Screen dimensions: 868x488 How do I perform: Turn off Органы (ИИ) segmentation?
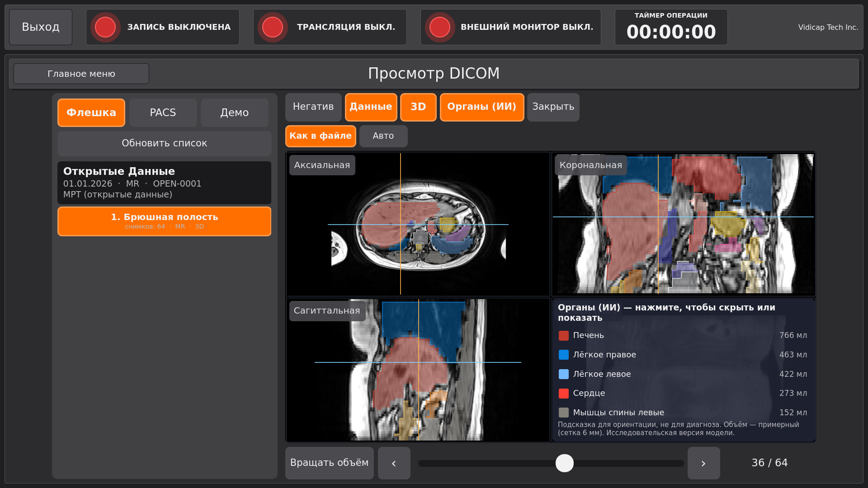[x=482, y=107]
